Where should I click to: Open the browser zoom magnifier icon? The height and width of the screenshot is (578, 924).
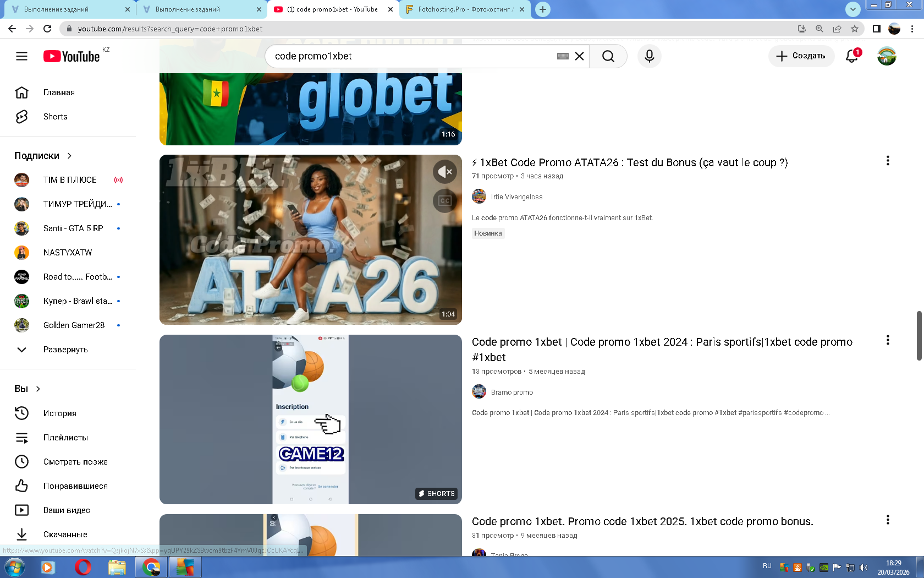820,29
